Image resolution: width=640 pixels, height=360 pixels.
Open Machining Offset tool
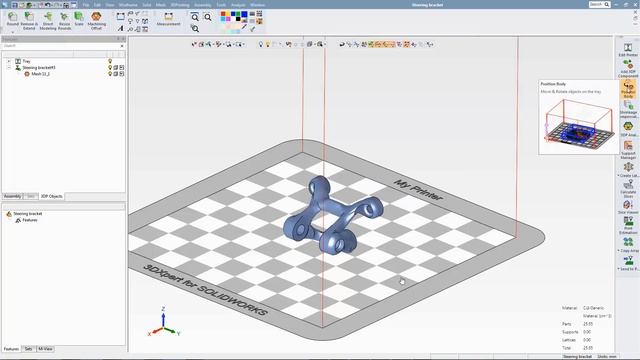[96, 20]
